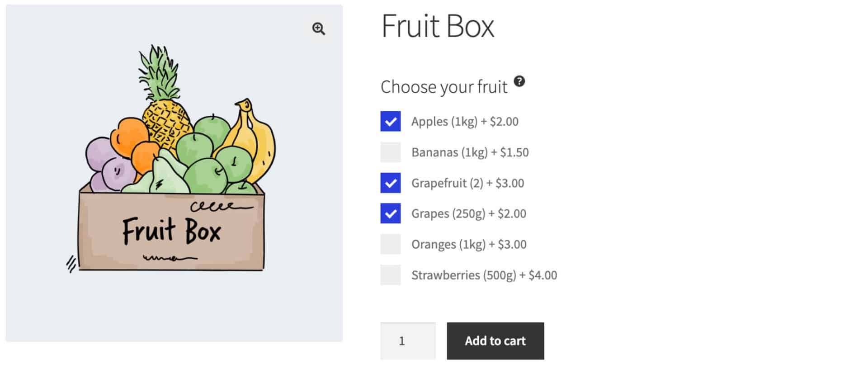Select the Strawberries (500g) checkbox
This screenshot has width=868, height=369.
click(390, 275)
